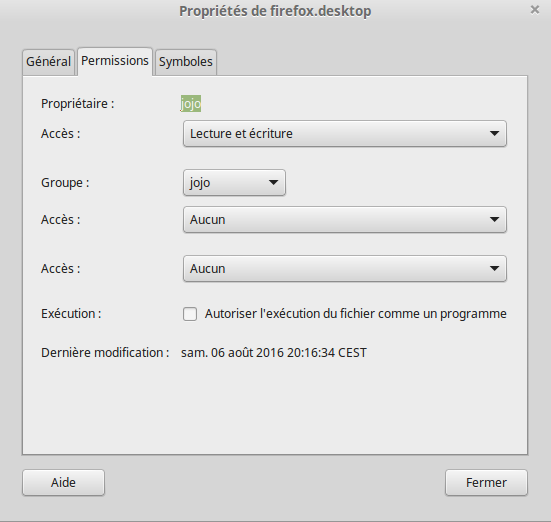
Task: Enable executing file as a program checkbox
Action: click(190, 314)
